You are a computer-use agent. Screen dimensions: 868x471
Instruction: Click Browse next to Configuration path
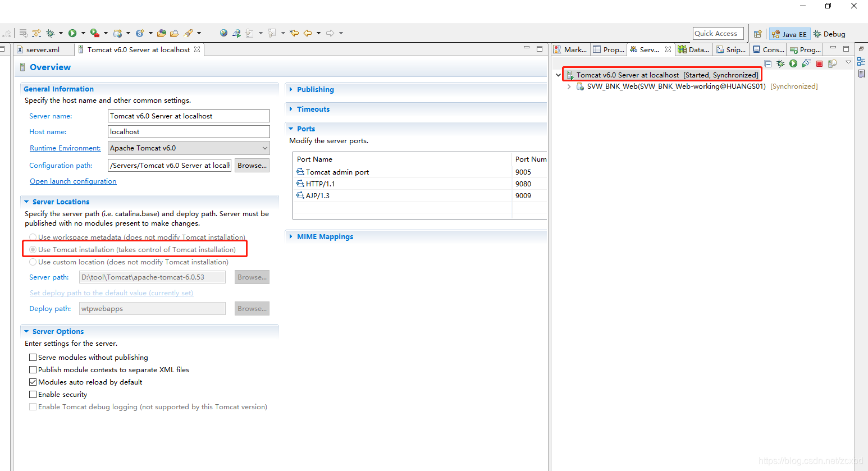252,166
